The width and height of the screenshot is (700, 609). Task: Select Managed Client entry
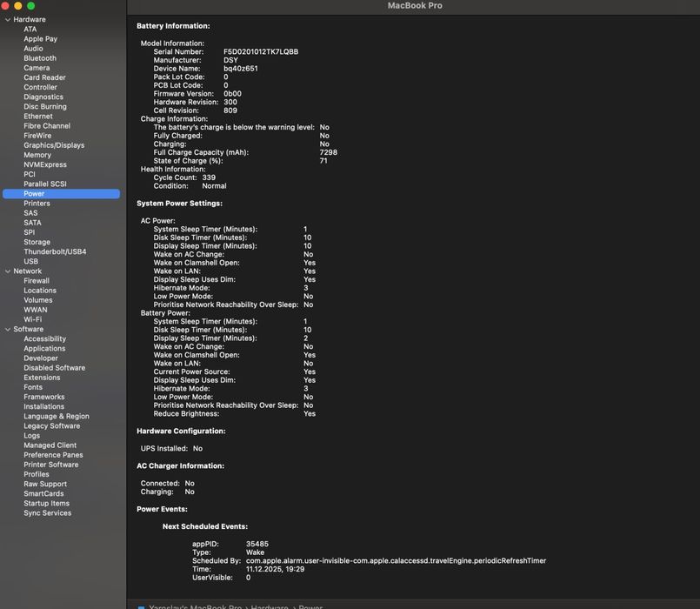[x=50, y=445]
